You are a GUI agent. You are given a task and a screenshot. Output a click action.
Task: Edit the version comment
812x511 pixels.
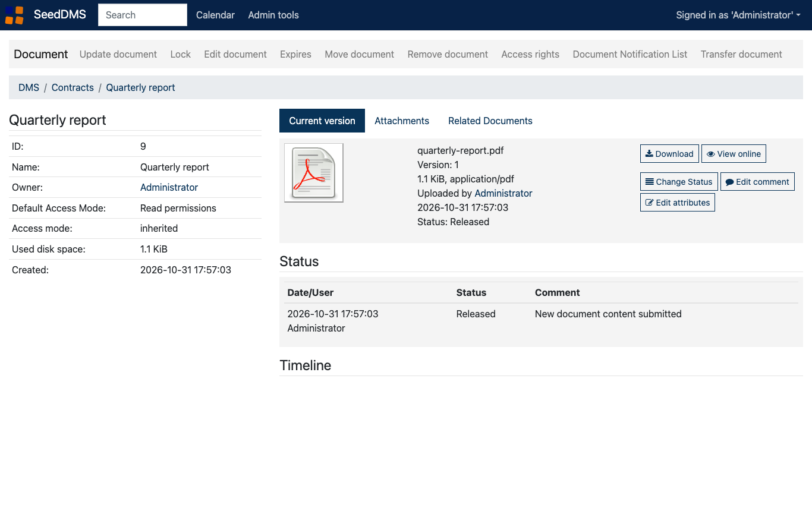click(757, 182)
